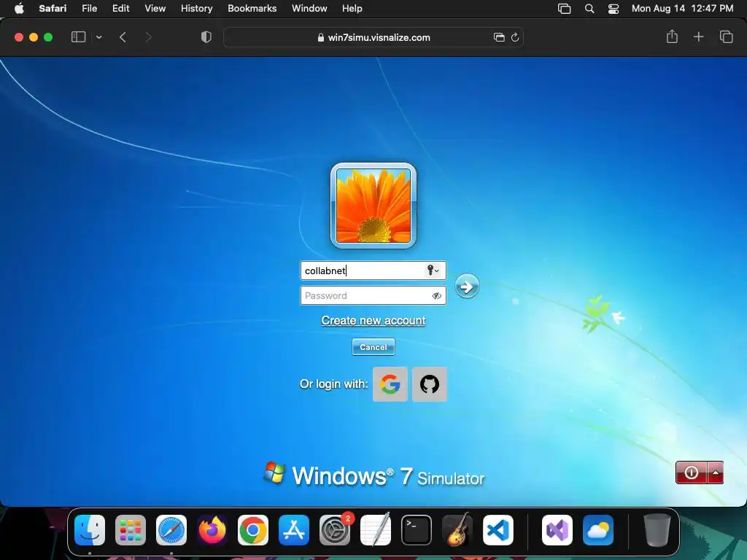Image resolution: width=747 pixels, height=560 pixels.
Task: Open the View menu
Action: (155, 9)
